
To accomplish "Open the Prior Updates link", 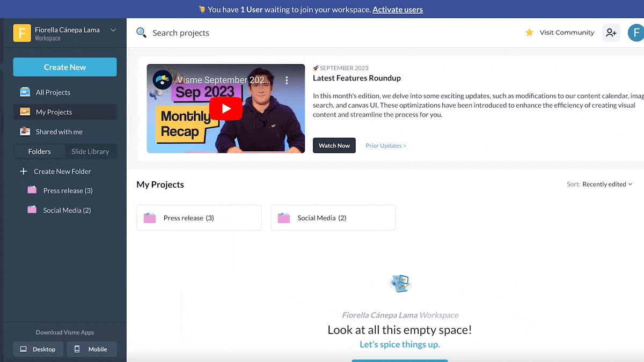I will (x=385, y=145).
